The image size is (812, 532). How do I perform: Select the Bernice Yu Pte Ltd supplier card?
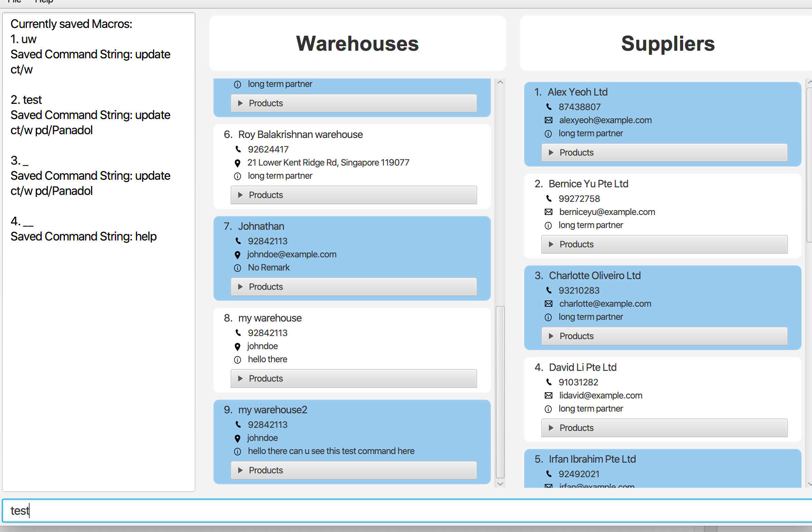(x=588, y=184)
